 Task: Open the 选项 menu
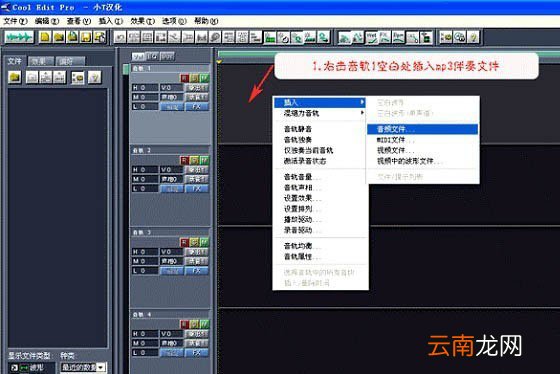(x=174, y=21)
